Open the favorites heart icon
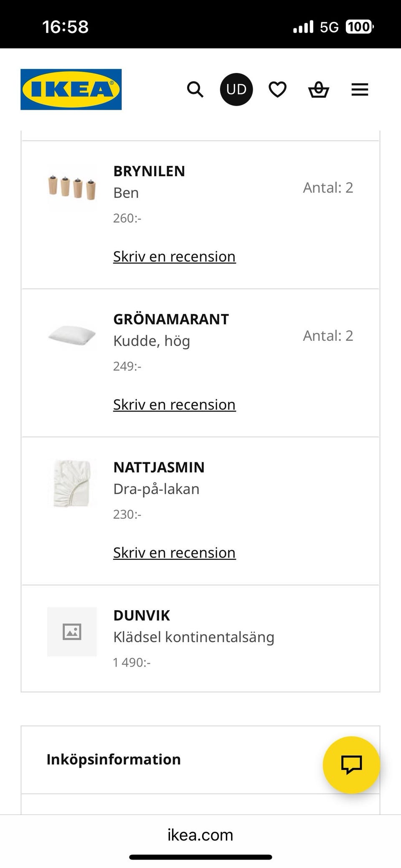 277,89
